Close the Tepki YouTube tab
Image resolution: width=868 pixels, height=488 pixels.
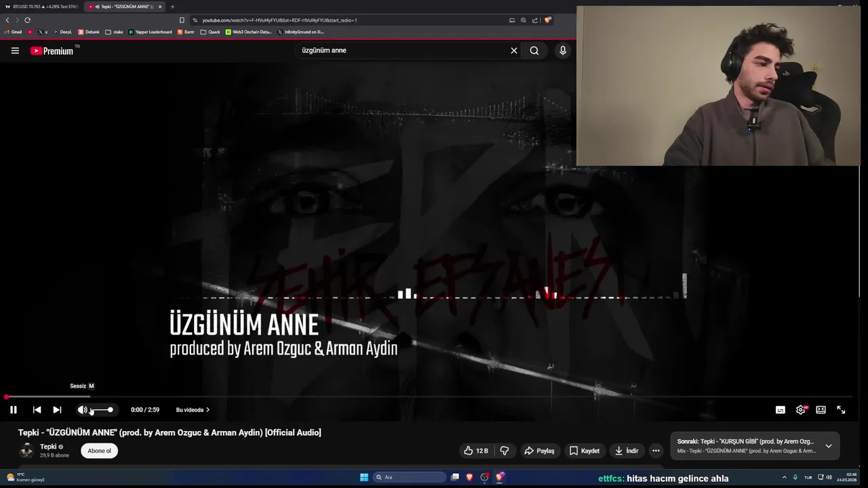[x=160, y=7]
